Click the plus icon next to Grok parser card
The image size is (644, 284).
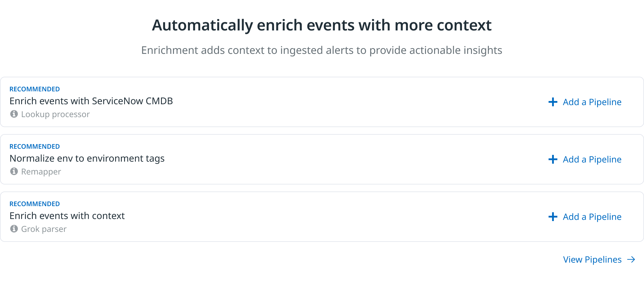coord(552,217)
